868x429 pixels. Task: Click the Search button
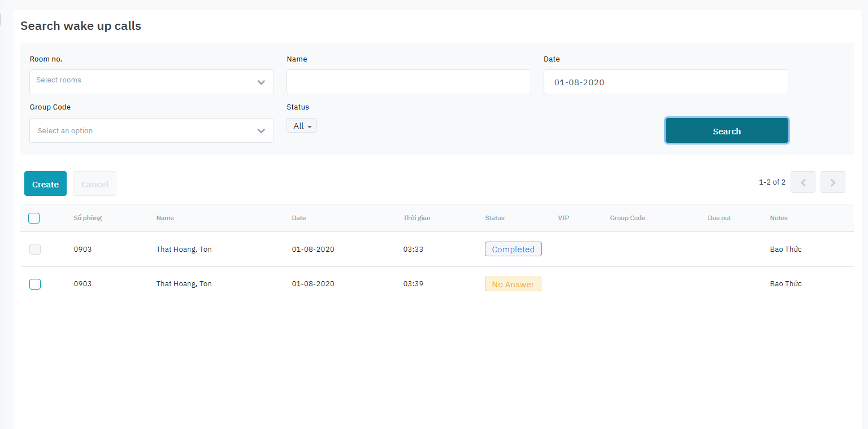[727, 131]
